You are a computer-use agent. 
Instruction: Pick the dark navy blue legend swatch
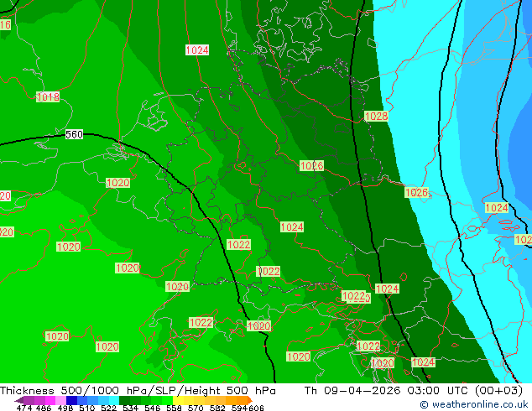click(71, 400)
